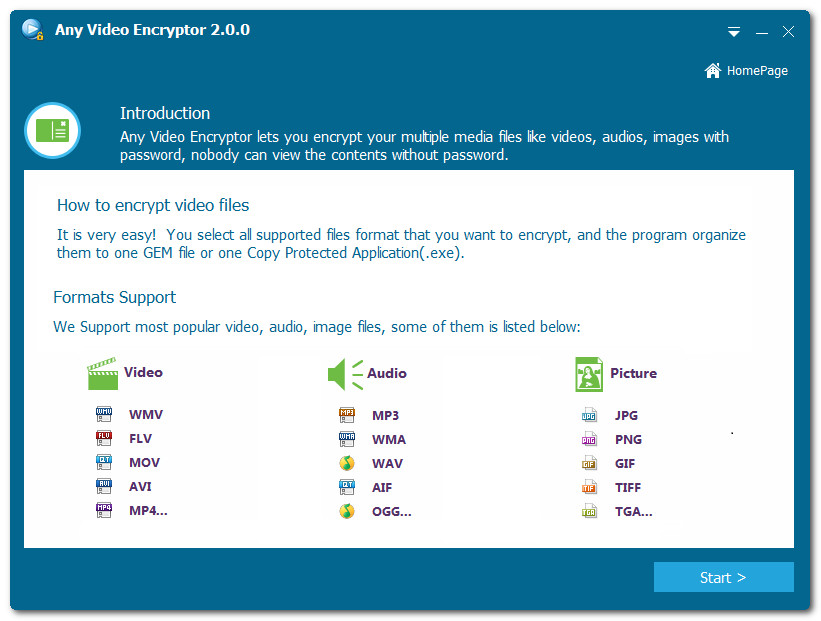This screenshot has height=621, width=821.
Task: Select the 'TIFF' format label
Action: 628,488
